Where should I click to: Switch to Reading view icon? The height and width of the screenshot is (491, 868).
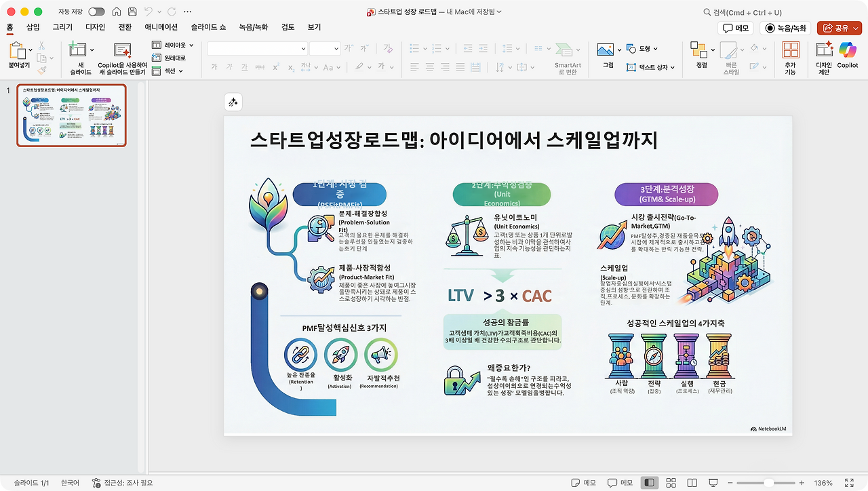tap(692, 483)
